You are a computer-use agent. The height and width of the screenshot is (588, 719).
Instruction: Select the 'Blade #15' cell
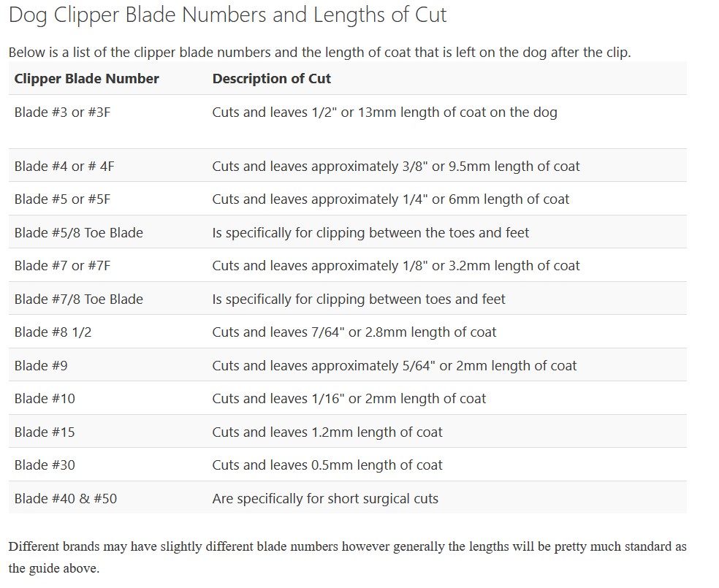(44, 432)
